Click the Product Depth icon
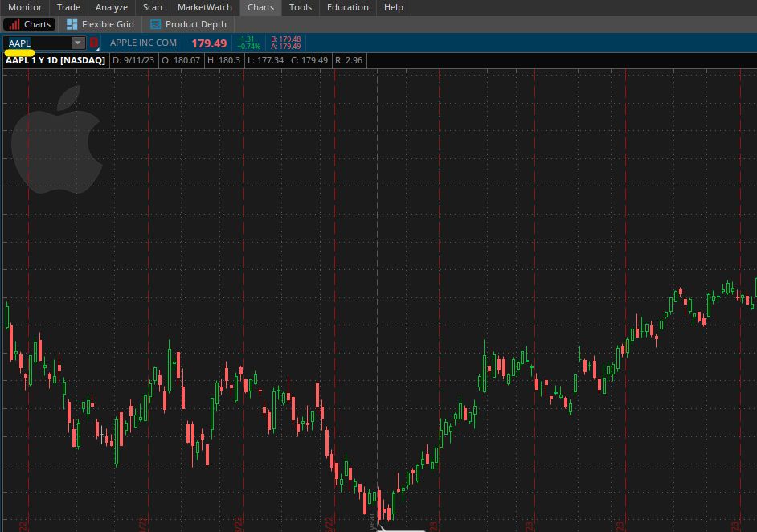The height and width of the screenshot is (532, 757). [155, 24]
